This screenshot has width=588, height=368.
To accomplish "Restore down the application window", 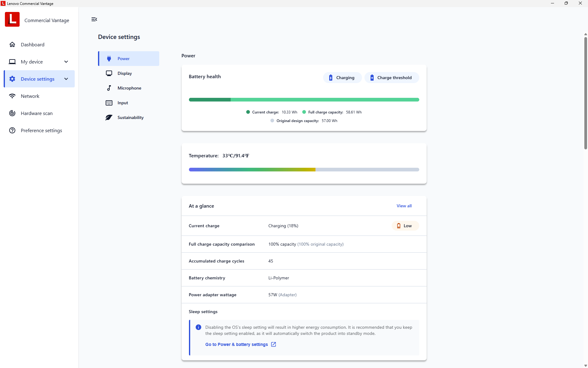I will pos(566,3).
